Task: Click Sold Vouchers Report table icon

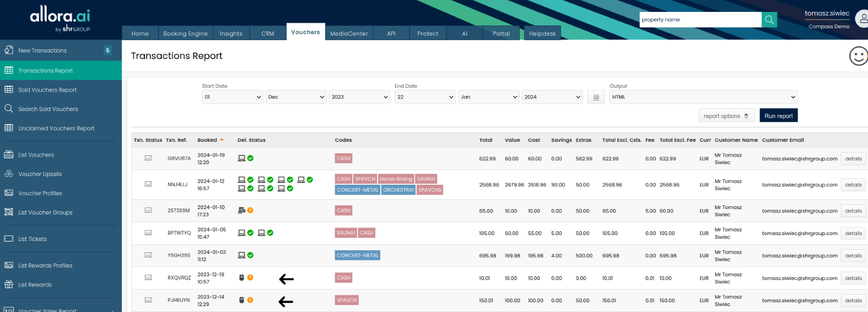Action: point(9,89)
